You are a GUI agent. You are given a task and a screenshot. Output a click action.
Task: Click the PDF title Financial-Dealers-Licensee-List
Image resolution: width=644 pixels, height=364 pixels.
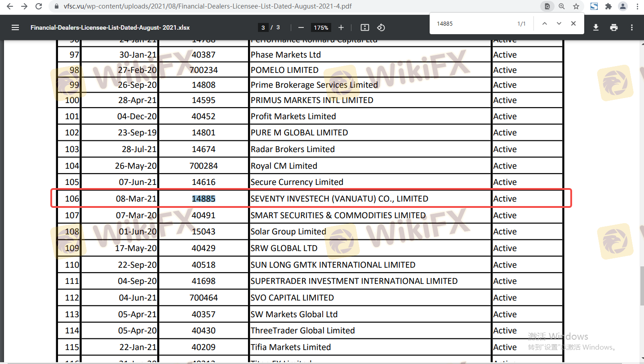[110, 27]
